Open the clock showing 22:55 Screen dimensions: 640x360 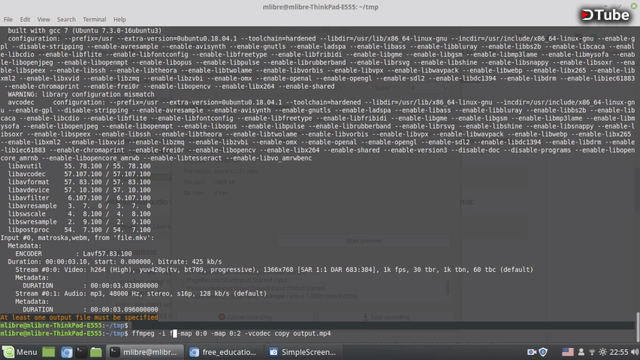coord(619,352)
